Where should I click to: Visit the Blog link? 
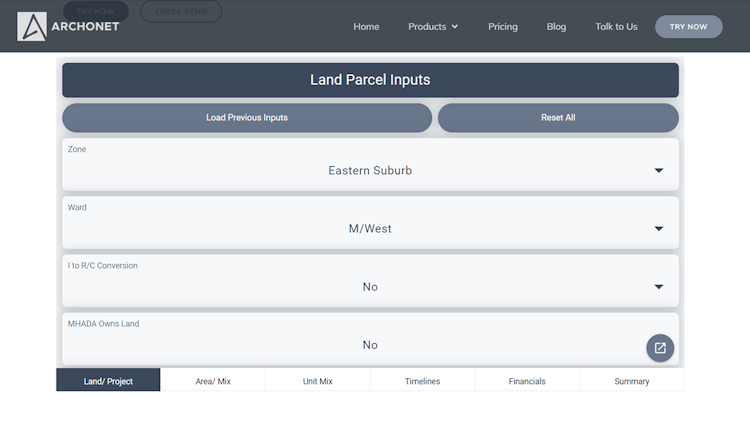coord(556,27)
